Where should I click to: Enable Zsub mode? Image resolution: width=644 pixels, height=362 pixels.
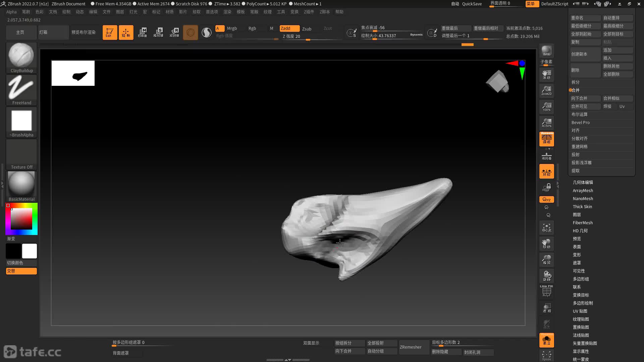pos(307,29)
